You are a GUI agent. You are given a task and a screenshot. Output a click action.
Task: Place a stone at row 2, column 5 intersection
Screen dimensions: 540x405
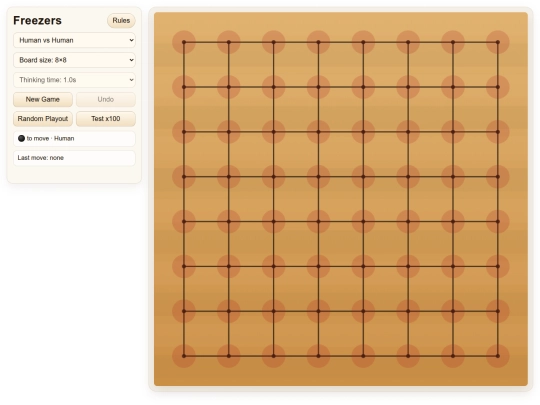coord(363,87)
